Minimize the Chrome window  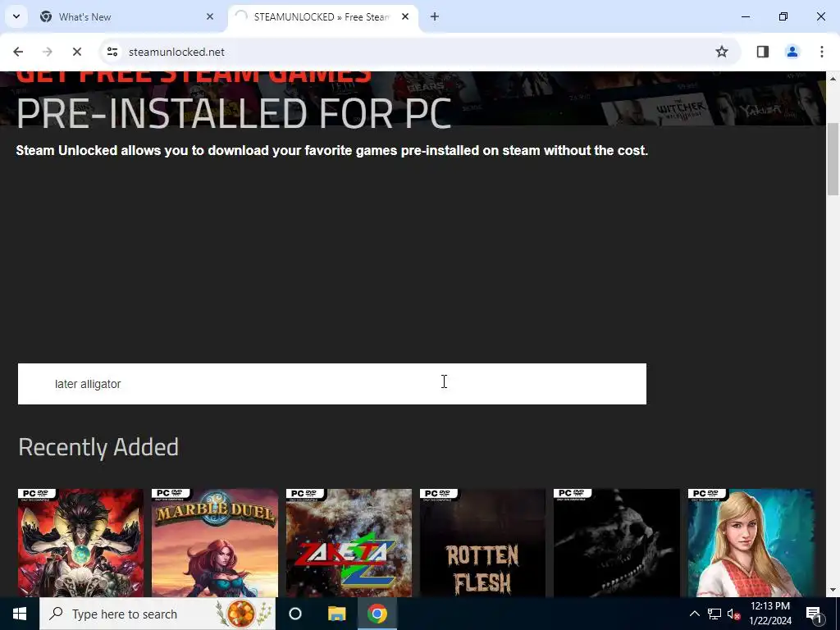coord(745,16)
